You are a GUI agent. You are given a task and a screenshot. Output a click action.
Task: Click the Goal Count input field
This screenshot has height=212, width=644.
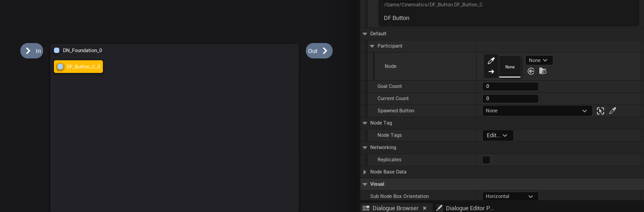click(x=510, y=87)
